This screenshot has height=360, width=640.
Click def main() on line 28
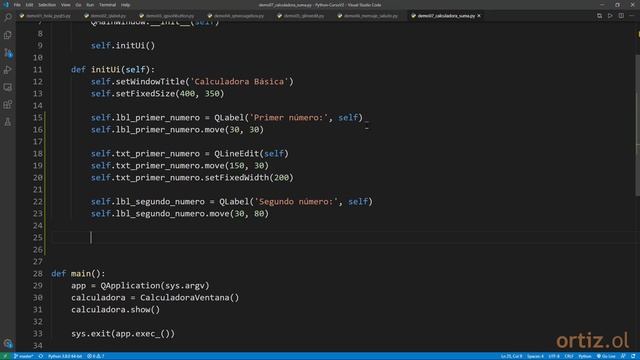pos(78,273)
